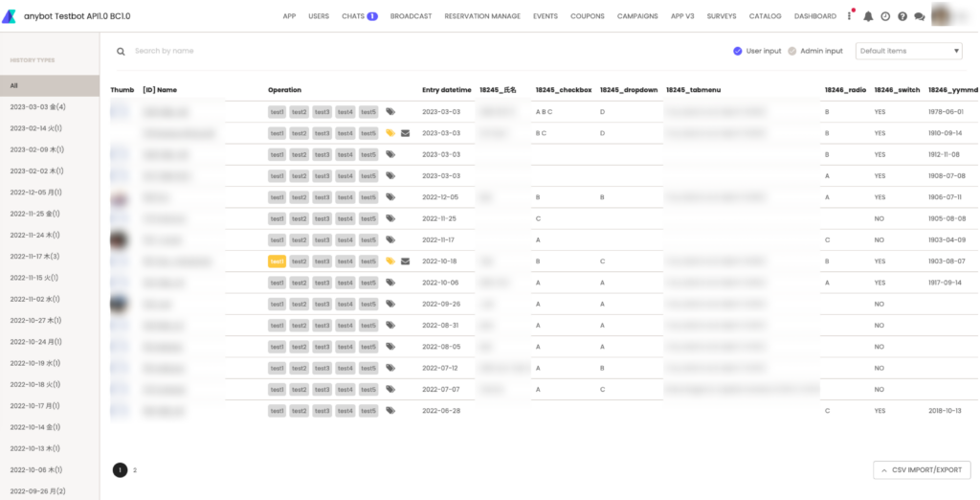Go to page 2 of results

pyautogui.click(x=135, y=470)
